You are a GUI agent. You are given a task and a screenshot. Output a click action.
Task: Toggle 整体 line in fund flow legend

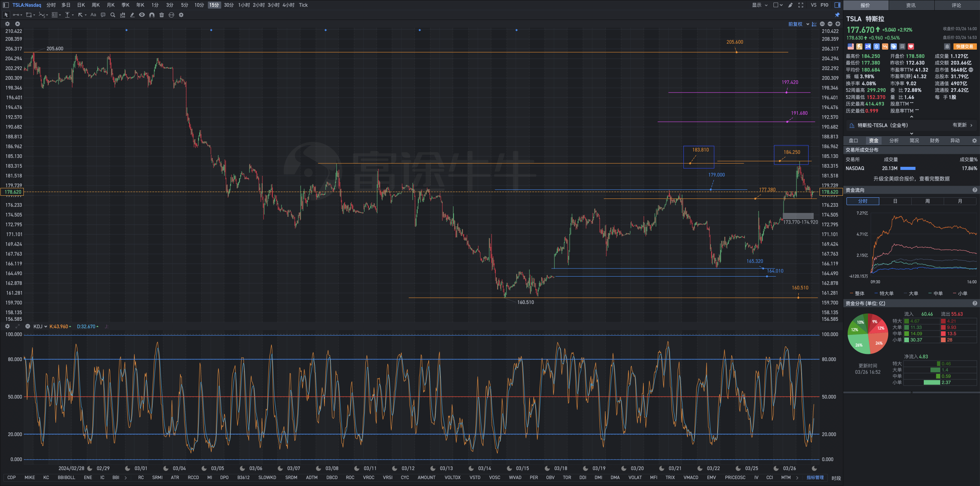(x=857, y=293)
